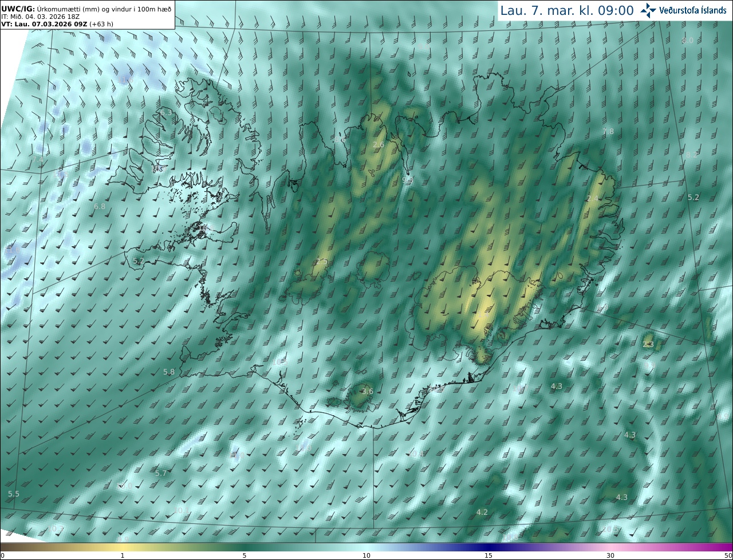Image resolution: width=733 pixels, height=560 pixels.
Task: Click the '0' tick on the color scale
Action: [2, 555]
